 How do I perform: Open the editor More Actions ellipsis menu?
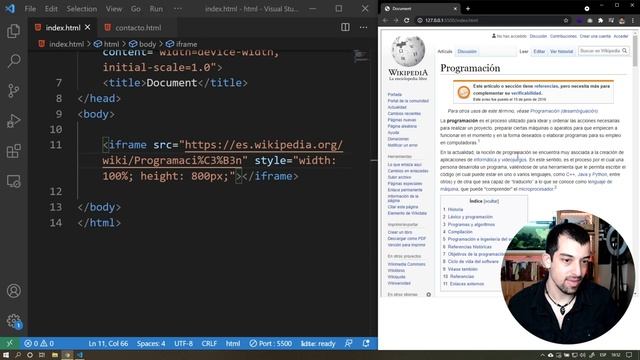363,27
